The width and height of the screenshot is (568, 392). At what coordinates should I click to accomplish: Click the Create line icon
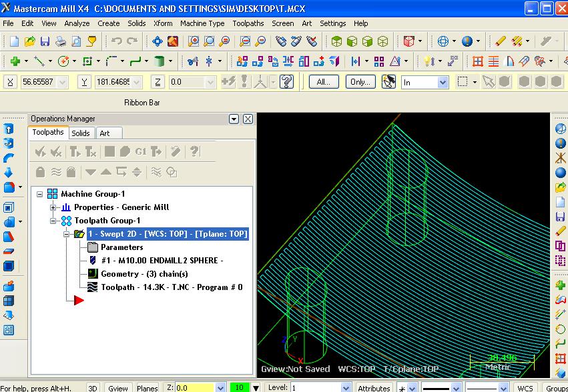coord(39,61)
